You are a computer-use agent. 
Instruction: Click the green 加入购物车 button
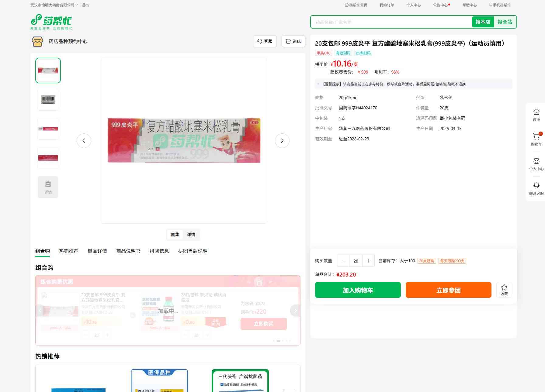tap(358, 290)
